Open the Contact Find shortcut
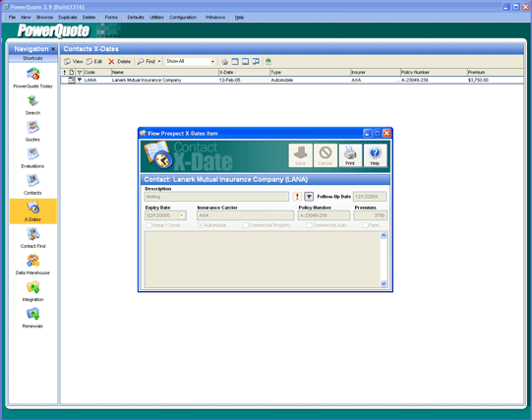 click(32, 238)
